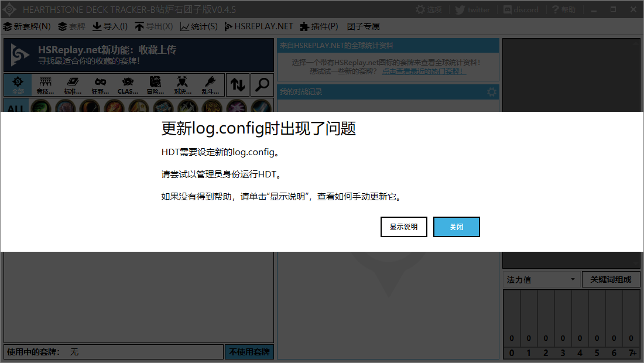Click the 显示说明 button in the dialog

click(x=404, y=227)
